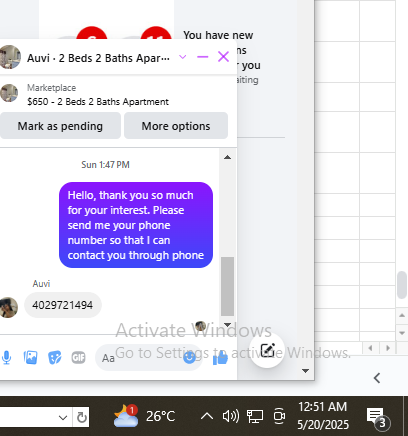Viewport: 408px width, 436px height.
Task: Click Auvi's avatar beside the phone number
Action: (9, 307)
